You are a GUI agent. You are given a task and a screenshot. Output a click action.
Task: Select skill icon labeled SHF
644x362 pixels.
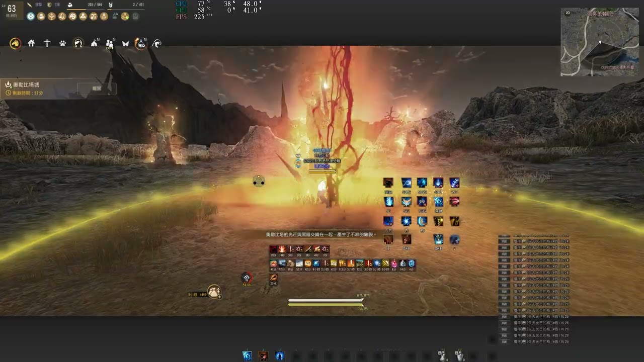(407, 239)
